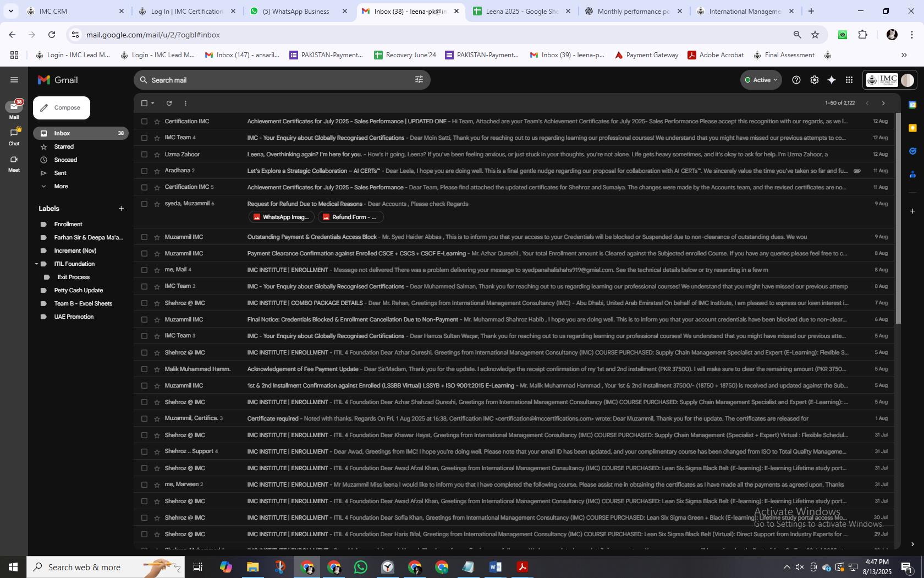The image size is (924, 578).
Task: Go to next page of emails
Action: (x=883, y=103)
